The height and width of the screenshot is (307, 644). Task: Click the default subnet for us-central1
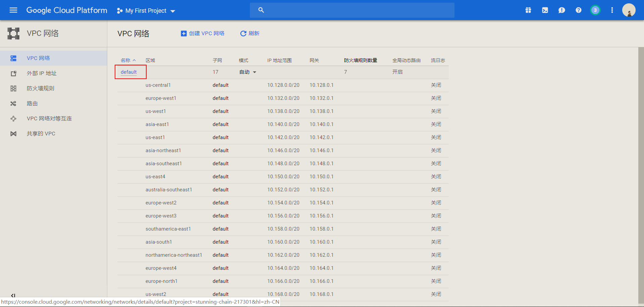tap(220, 85)
